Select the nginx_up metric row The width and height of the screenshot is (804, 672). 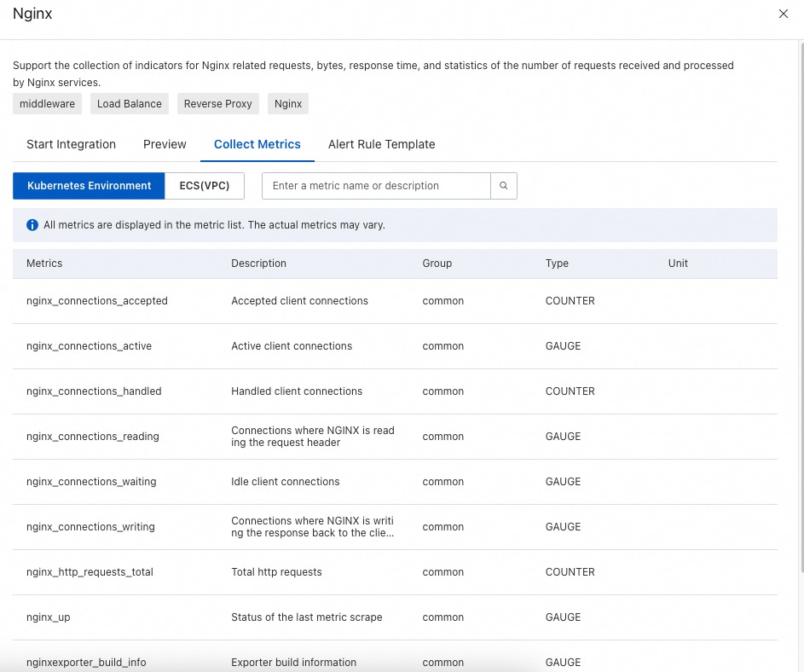click(x=395, y=617)
